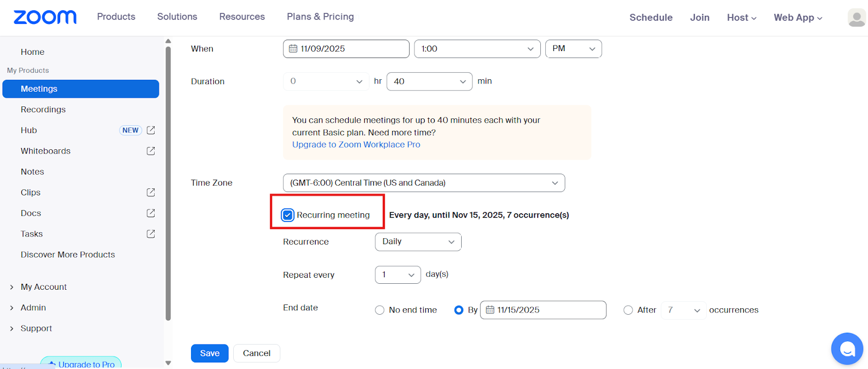The image size is (868, 369).
Task: Click the Clips external link icon
Action: 151,193
